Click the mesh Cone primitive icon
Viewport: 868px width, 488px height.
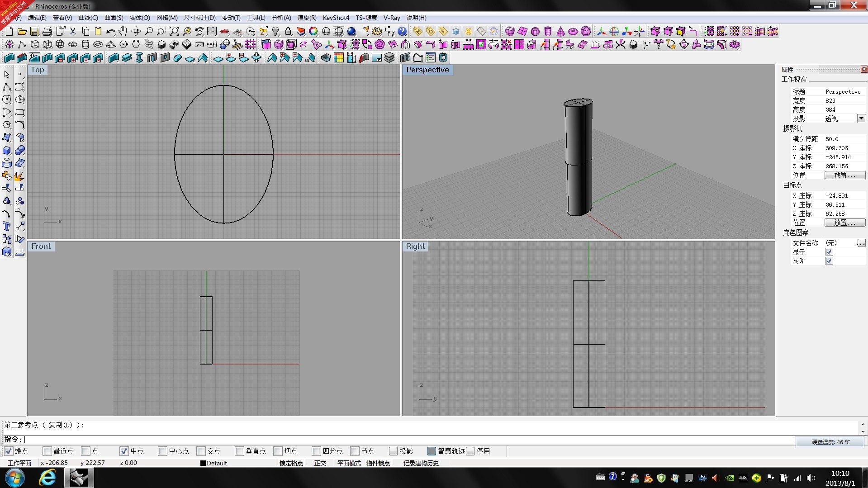560,31
